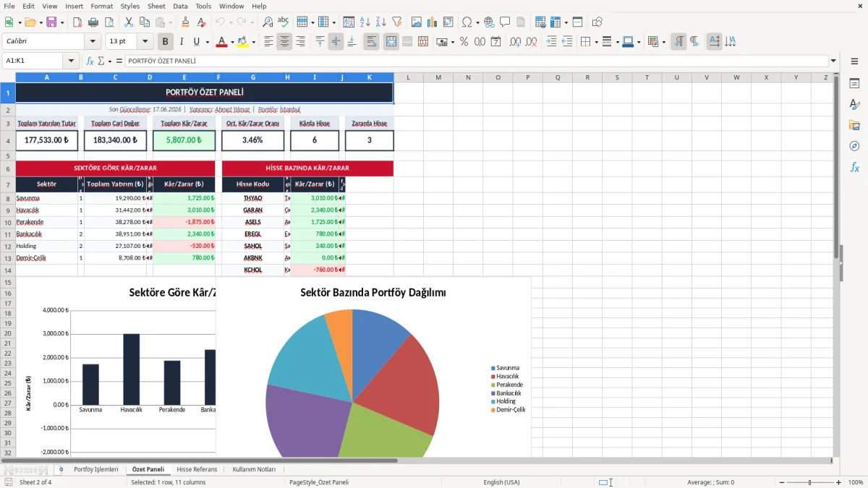
Task: Open the Draw Functions shapes icon
Action: pyautogui.click(x=597, y=22)
